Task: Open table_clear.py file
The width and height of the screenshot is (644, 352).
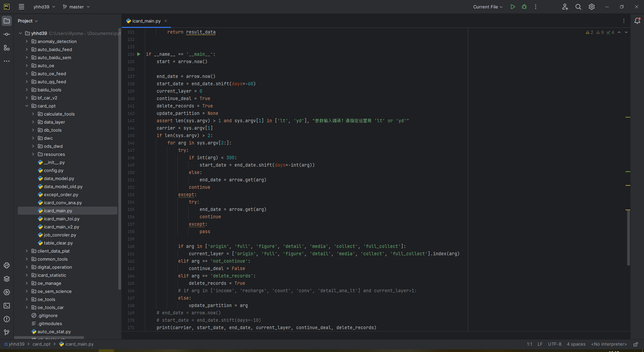Action: pyautogui.click(x=58, y=243)
